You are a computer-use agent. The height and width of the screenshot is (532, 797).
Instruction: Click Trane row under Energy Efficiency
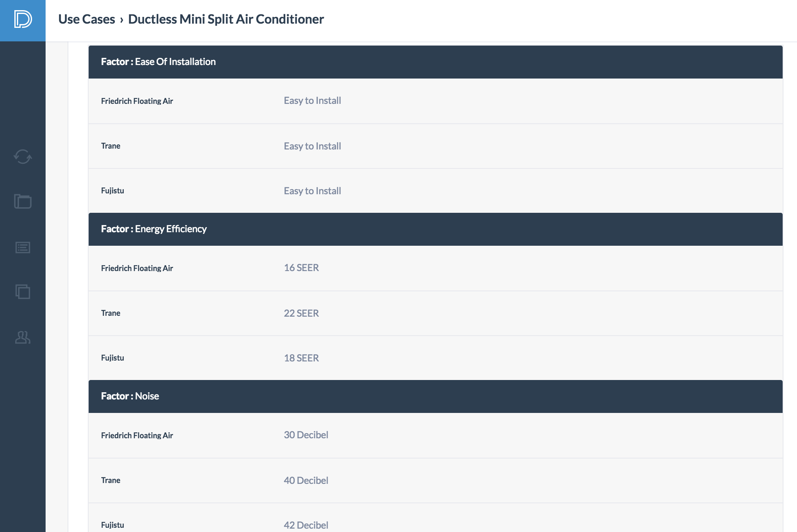(435, 313)
